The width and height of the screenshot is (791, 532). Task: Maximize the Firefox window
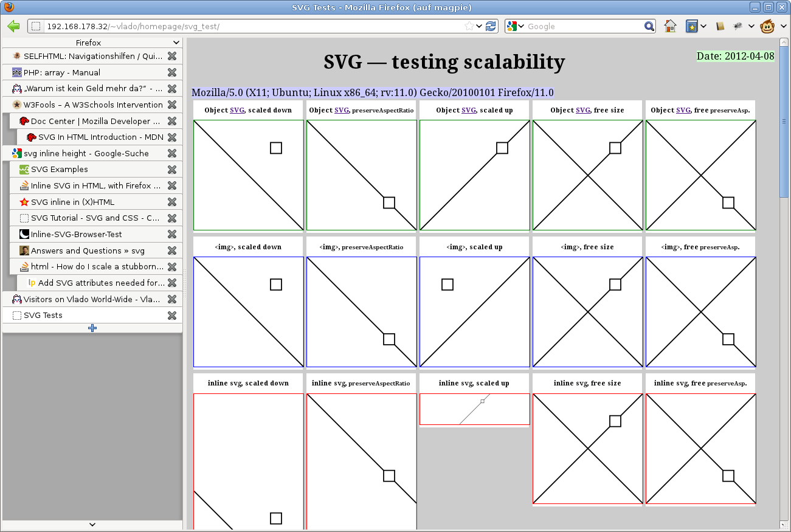tap(769, 7)
